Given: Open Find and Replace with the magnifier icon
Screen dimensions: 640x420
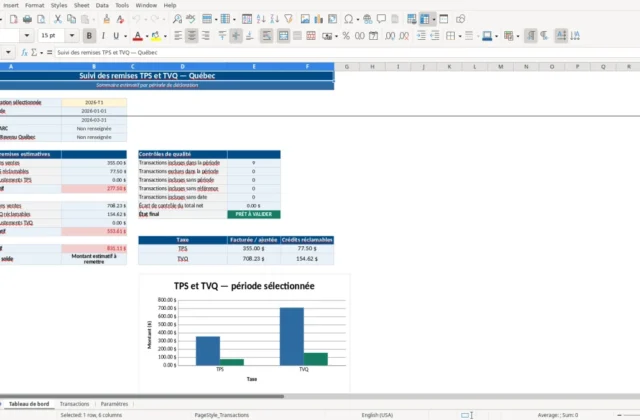Looking at the screenshot, I should click(177, 19).
